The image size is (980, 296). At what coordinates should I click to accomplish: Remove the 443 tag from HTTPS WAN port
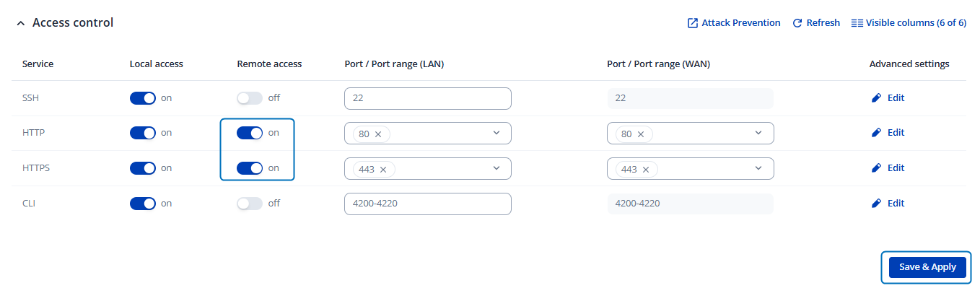(646, 170)
